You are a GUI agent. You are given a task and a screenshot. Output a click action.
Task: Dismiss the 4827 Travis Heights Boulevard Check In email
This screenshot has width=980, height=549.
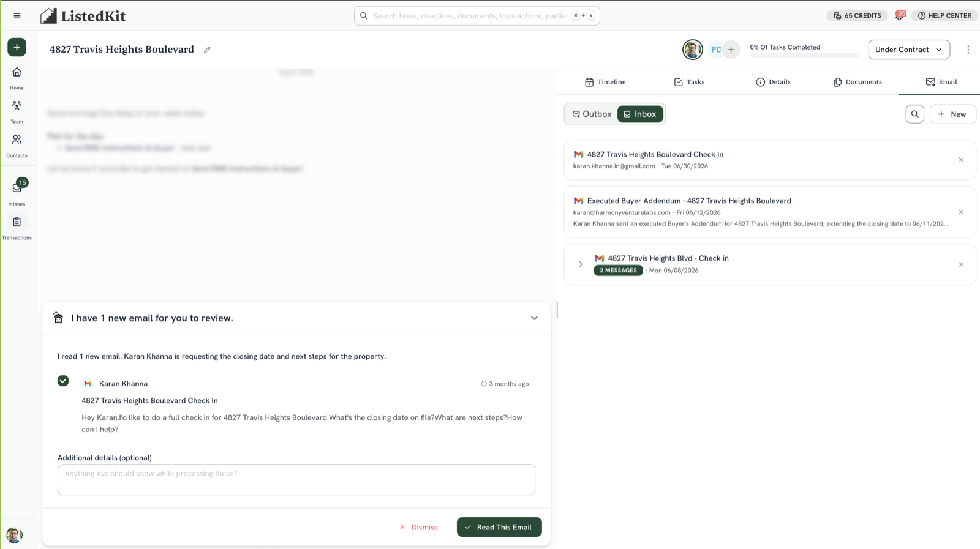961,160
